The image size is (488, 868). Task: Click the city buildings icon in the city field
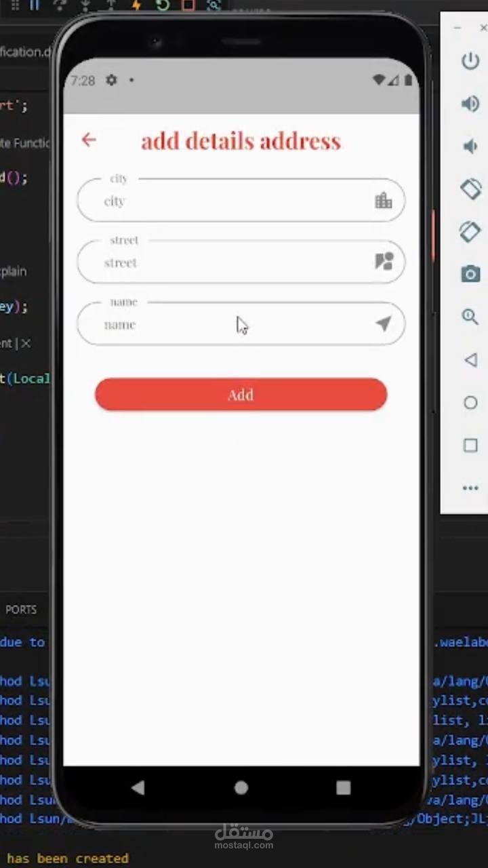pyautogui.click(x=384, y=201)
